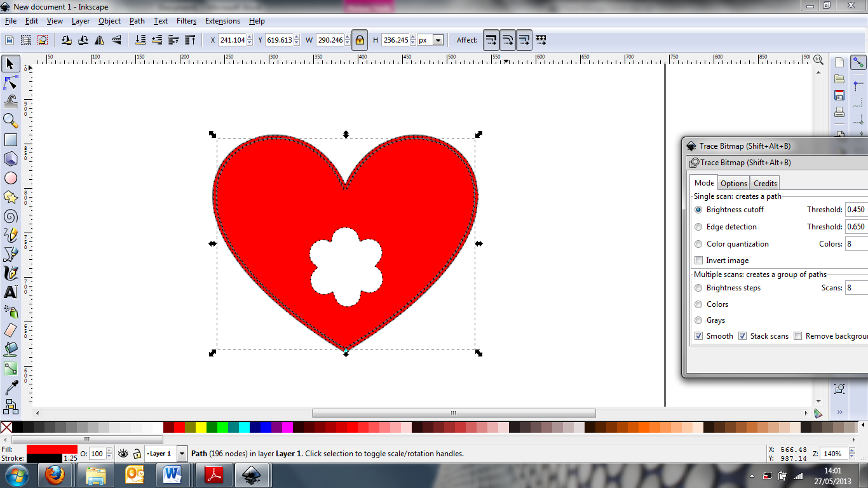Check the Invert image checkbox
This screenshot has width=868, height=488.
click(699, 261)
